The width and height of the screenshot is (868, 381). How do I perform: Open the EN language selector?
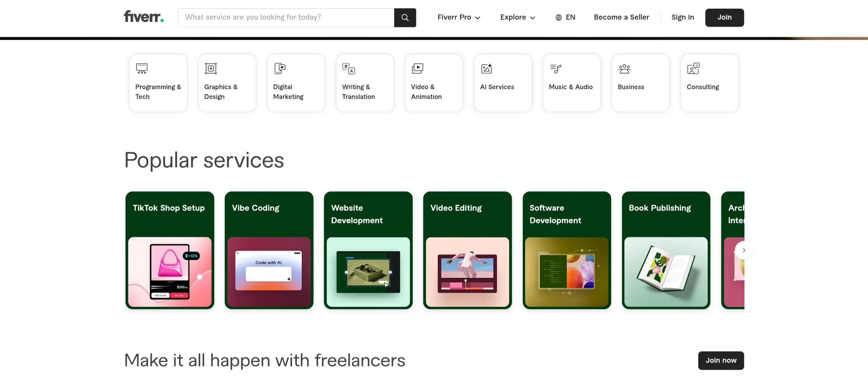(x=565, y=17)
